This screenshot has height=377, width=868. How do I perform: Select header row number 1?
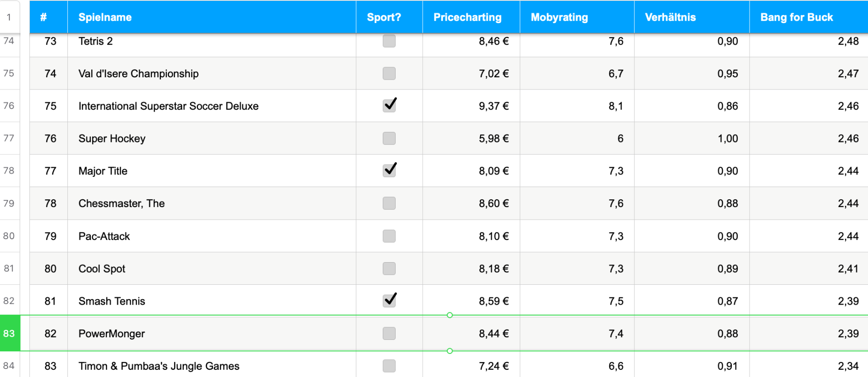click(x=9, y=17)
